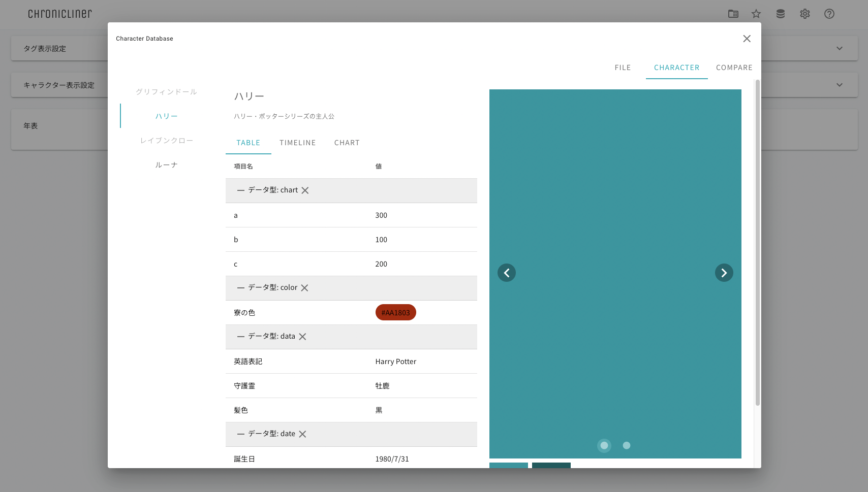Remove the data data type group
Screen dimensions: 868x492
click(x=302, y=337)
